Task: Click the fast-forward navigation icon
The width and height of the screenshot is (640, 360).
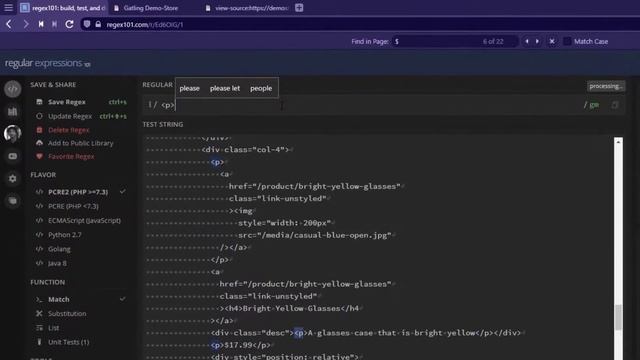Action: coord(54,24)
